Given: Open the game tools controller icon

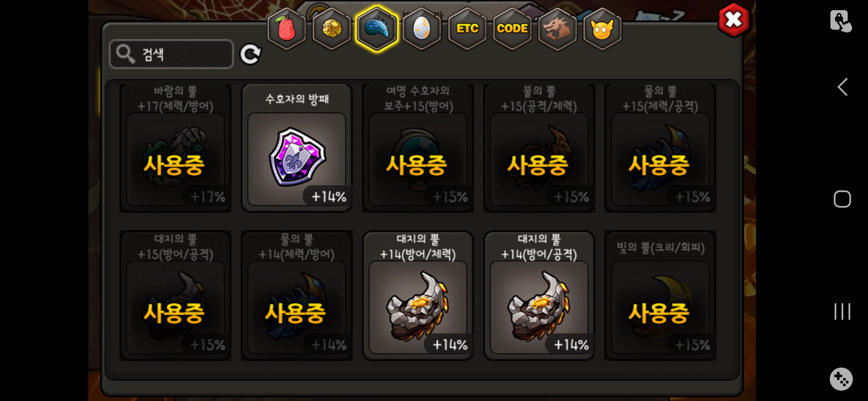Looking at the screenshot, I should coord(841,379).
